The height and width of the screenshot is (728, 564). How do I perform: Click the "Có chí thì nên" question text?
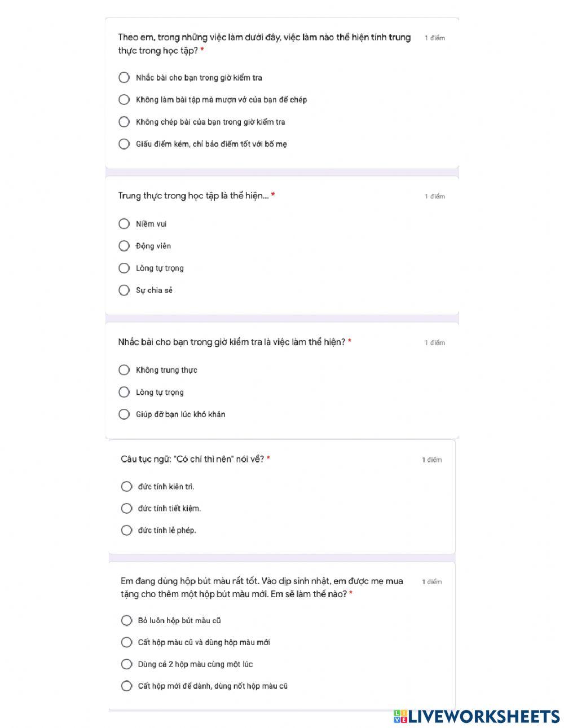192,459
